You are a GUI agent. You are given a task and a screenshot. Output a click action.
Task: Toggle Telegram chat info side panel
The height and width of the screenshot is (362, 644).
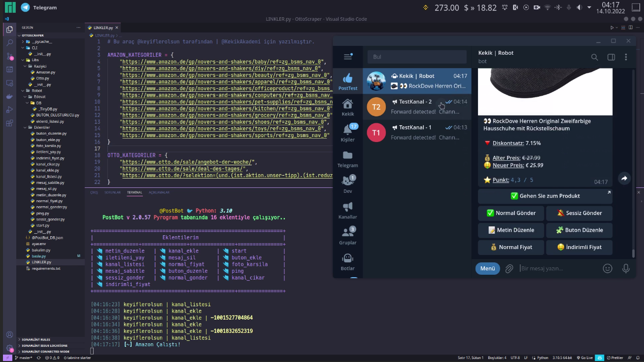coord(611,57)
